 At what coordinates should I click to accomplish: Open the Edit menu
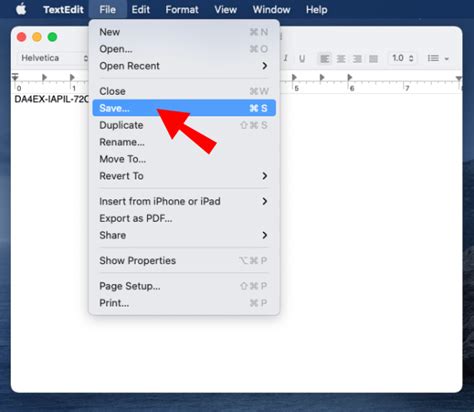point(141,10)
